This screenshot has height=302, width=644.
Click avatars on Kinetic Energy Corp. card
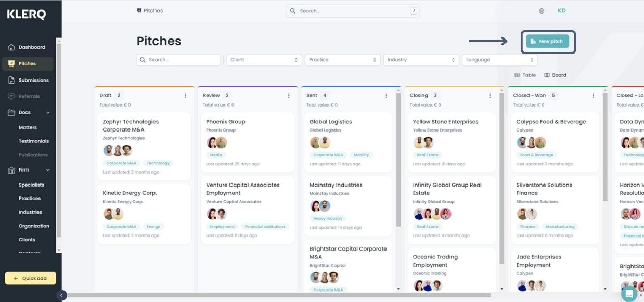coord(113,214)
